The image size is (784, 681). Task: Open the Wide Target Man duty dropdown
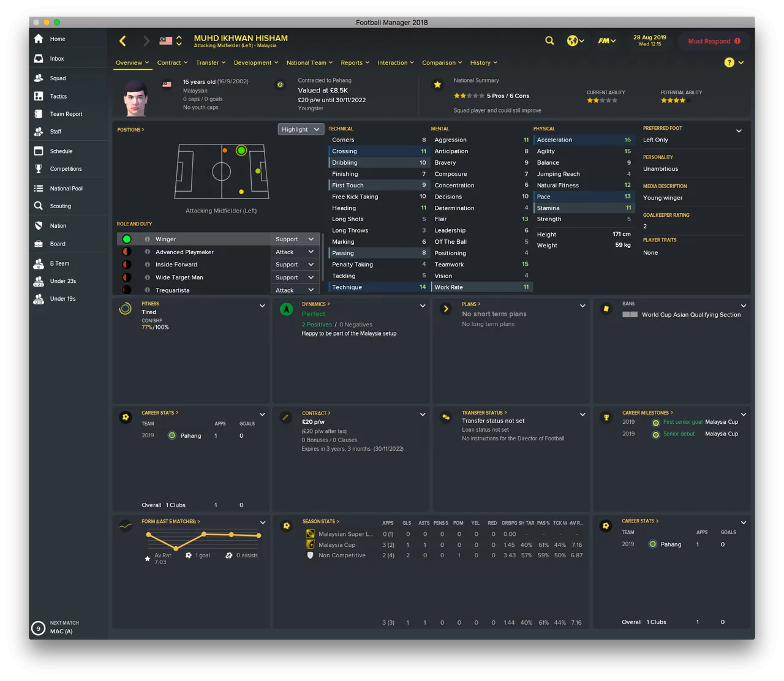(295, 277)
